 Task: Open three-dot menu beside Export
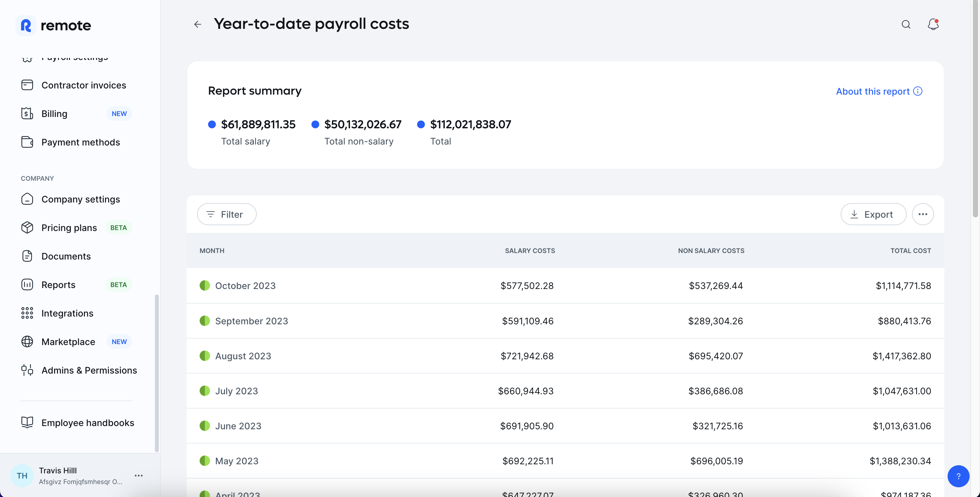point(923,214)
